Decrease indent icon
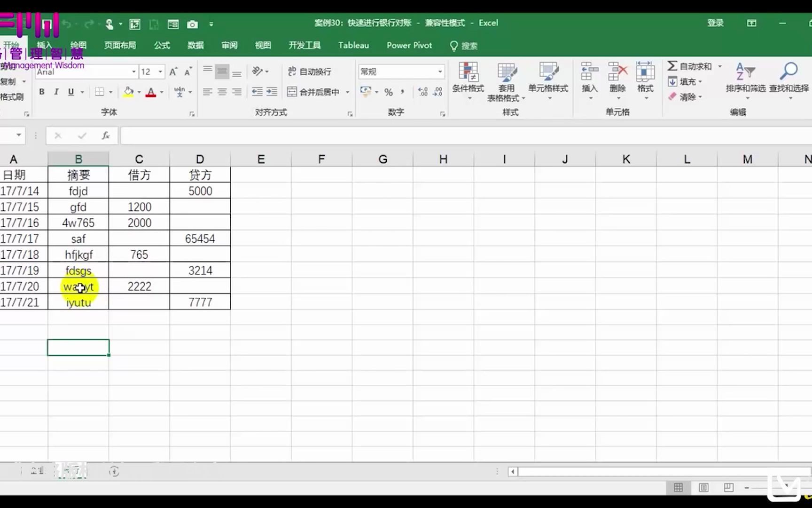The image size is (812, 508). pos(257,92)
